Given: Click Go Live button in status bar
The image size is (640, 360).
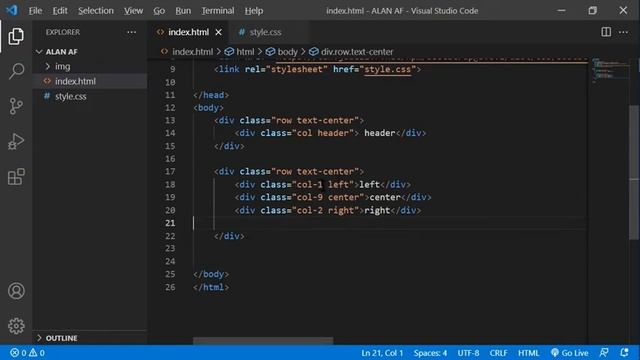Looking at the screenshot, I should [569, 353].
